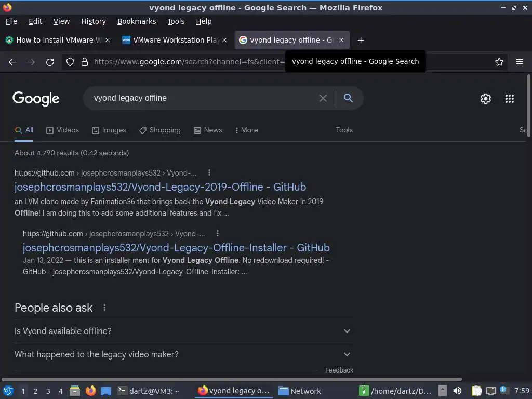The height and width of the screenshot is (399, 532).
Task: Click the Feedback link
Action: 339,370
